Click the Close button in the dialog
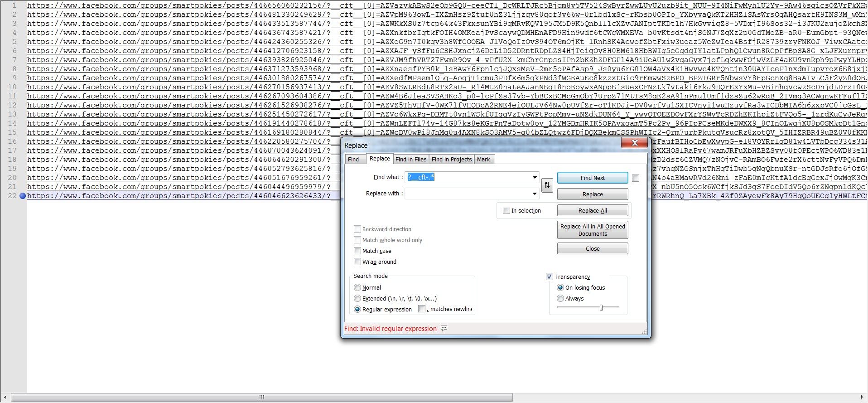The image size is (868, 403). pos(593,248)
